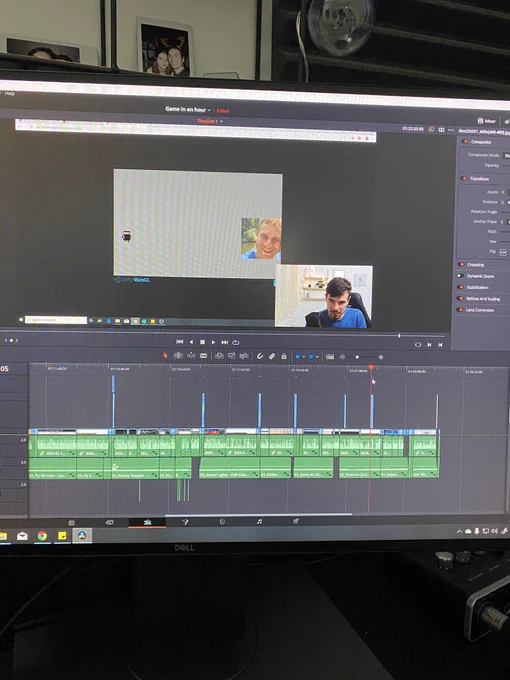Click the play forward button
510x680 pixels.
coord(213,342)
